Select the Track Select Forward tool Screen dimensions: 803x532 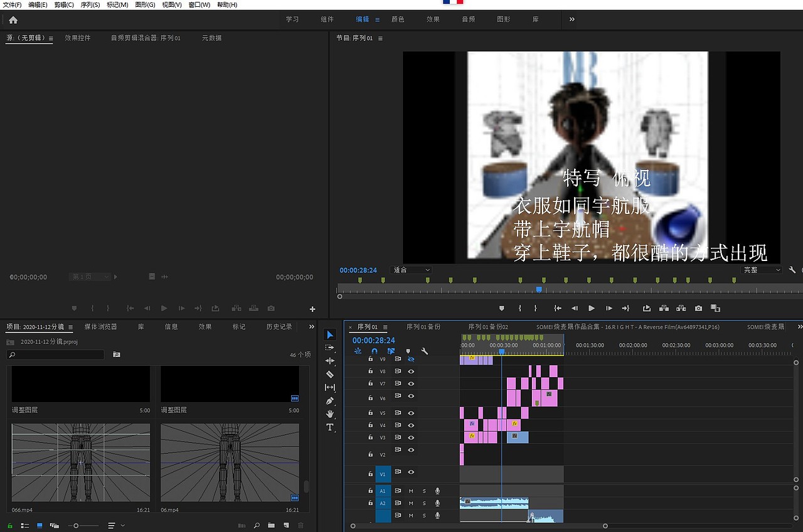coord(330,348)
